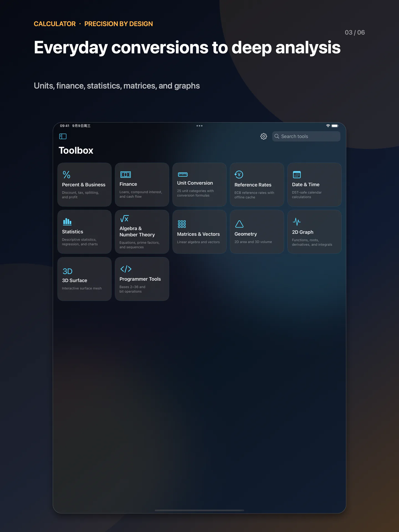Select the 2D Graph title
Screen dimensions: 399x532
click(x=303, y=232)
